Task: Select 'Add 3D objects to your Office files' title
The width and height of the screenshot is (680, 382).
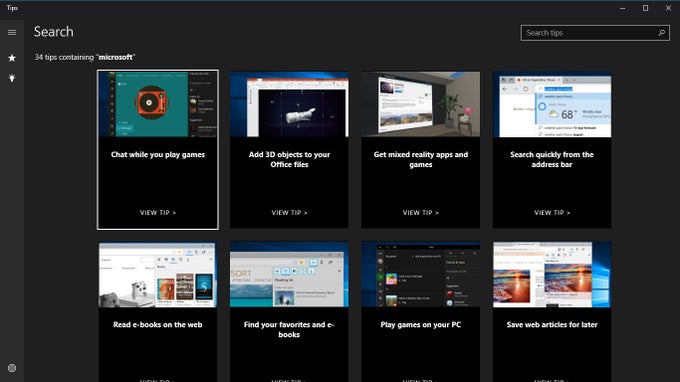Action: click(x=289, y=160)
